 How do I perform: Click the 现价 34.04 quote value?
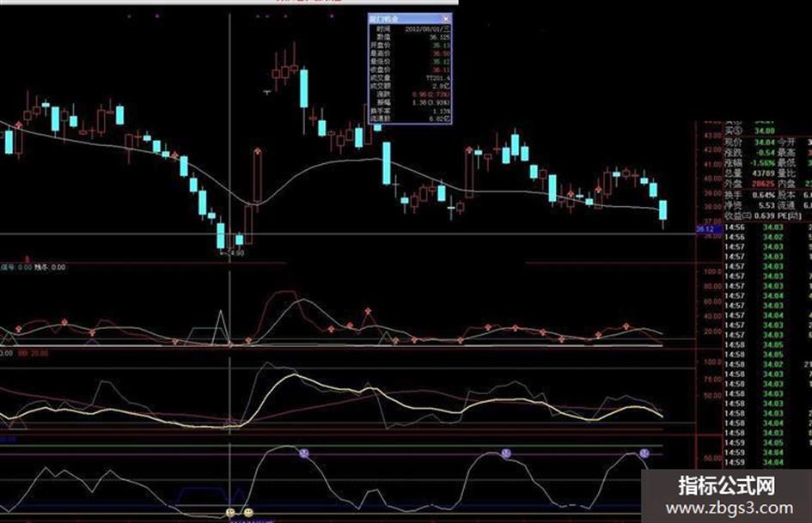click(764, 142)
